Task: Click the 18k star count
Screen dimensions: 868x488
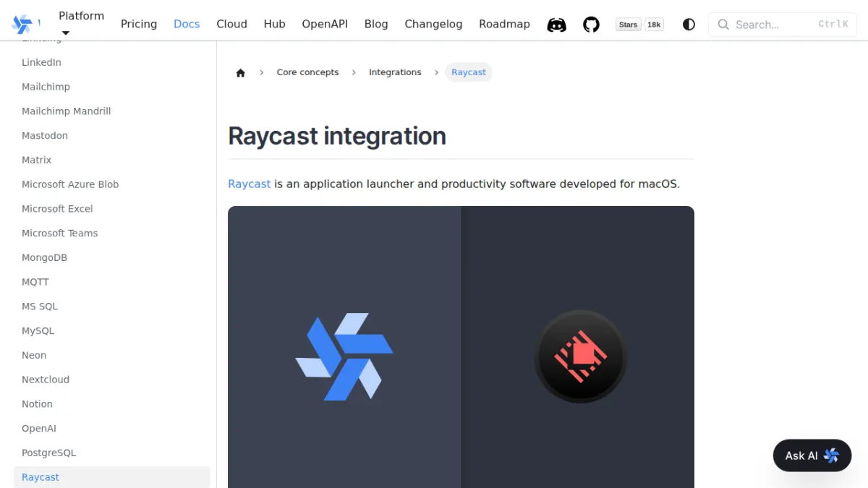Action: 654,25
